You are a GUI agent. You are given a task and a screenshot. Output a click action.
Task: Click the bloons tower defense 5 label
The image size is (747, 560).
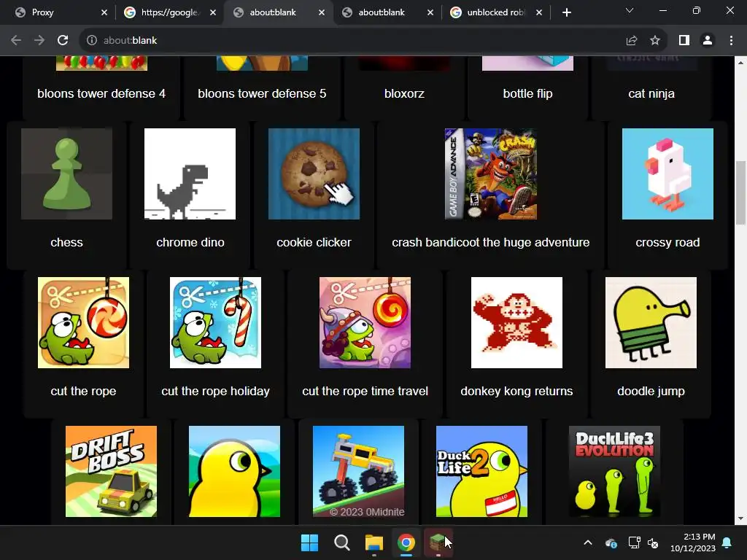[262, 93]
